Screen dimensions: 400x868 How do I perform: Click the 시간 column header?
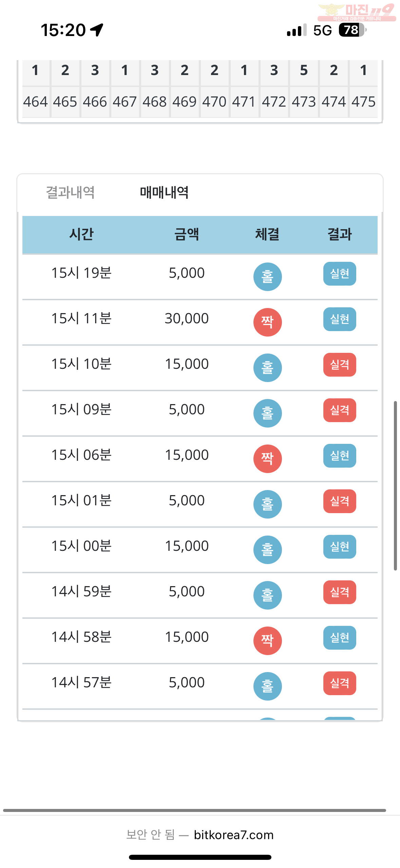click(81, 234)
